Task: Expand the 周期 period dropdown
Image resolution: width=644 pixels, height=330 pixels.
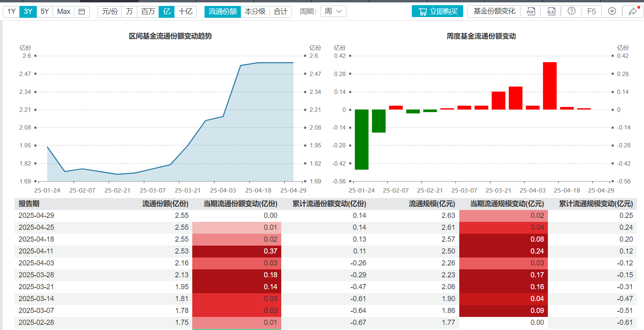Action: tap(333, 11)
